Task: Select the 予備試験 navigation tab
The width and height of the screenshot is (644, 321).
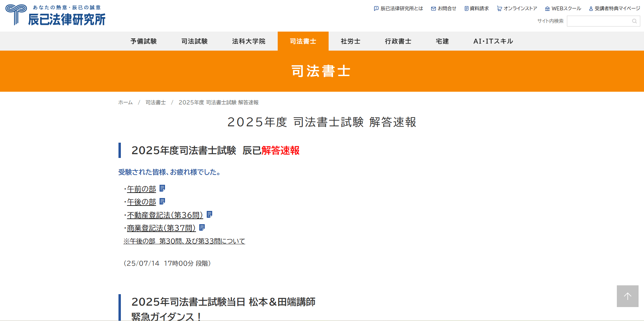Action: 144,41
